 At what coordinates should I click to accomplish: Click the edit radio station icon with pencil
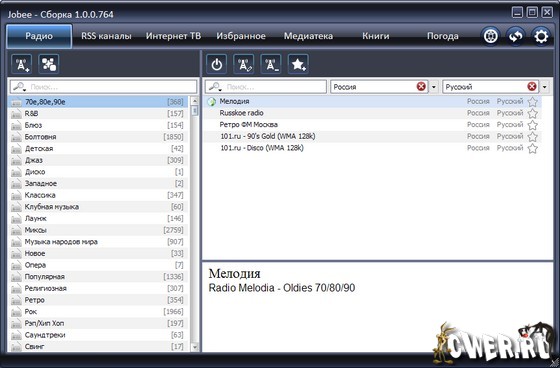coord(244,64)
